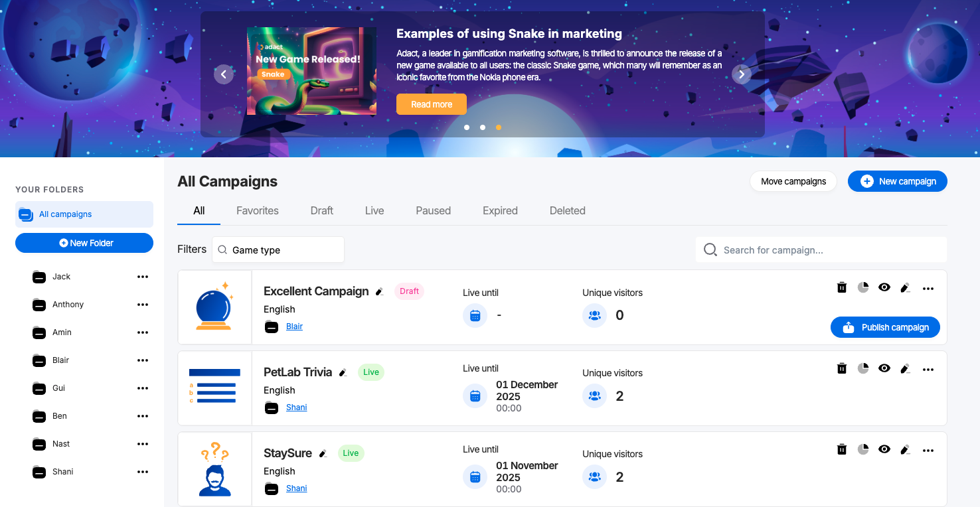Go to previous banner slide arrow

click(224, 74)
